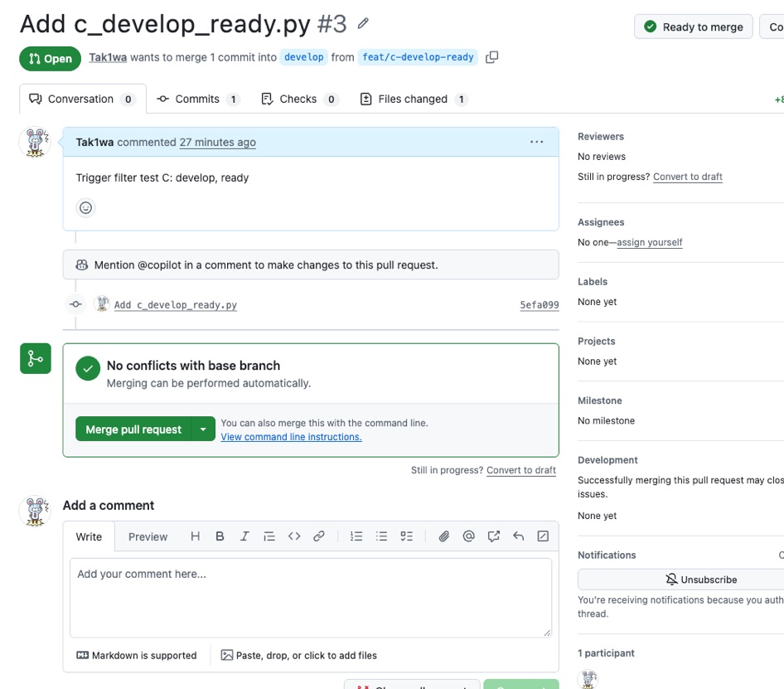The image size is (784, 689).
Task: Open slash commands icon in toolbar
Action: 543,536
